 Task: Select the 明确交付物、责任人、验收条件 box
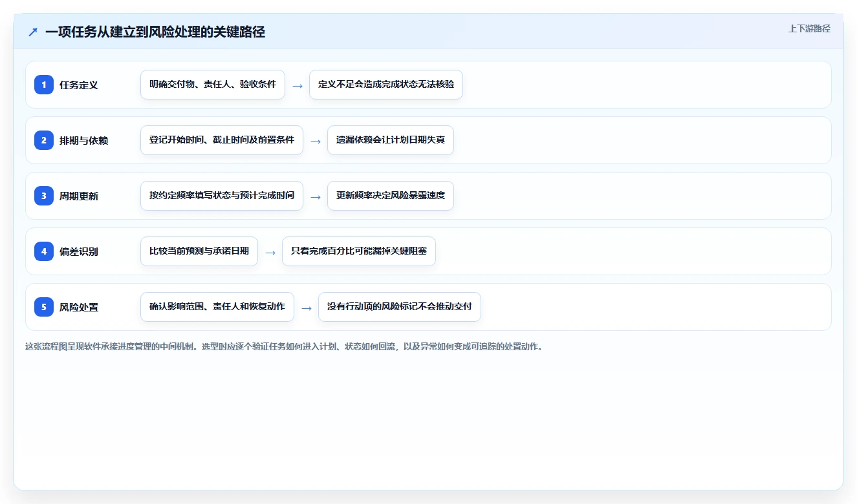pyautogui.click(x=213, y=85)
